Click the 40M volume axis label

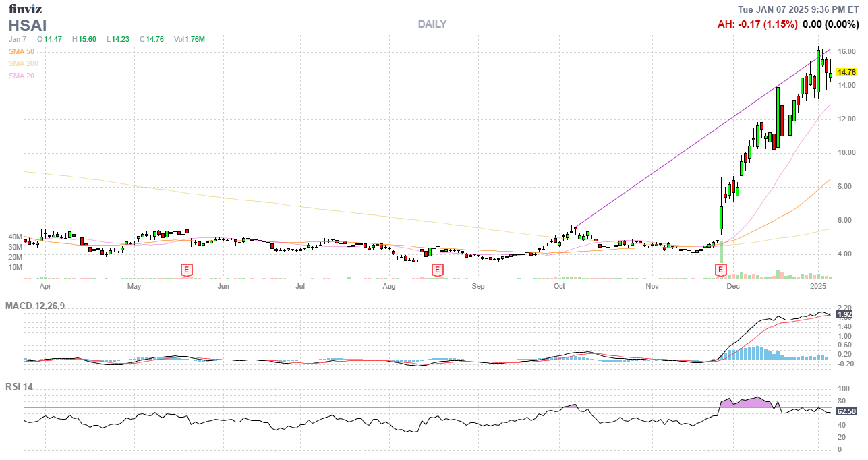pyautogui.click(x=16, y=237)
